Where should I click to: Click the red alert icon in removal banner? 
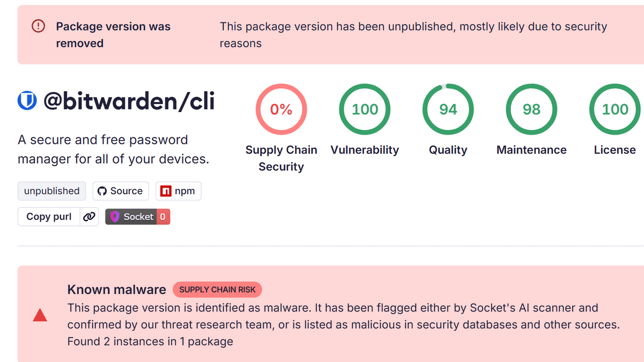point(39,26)
